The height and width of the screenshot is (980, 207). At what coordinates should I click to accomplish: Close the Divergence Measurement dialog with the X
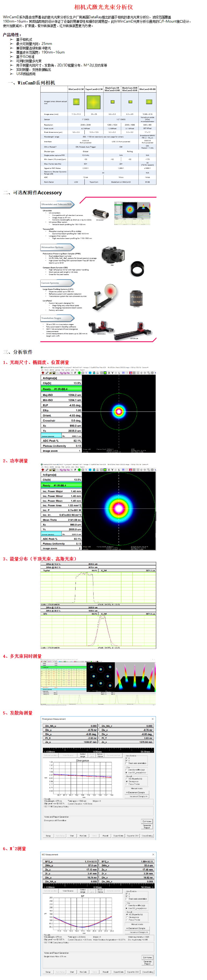153,719
